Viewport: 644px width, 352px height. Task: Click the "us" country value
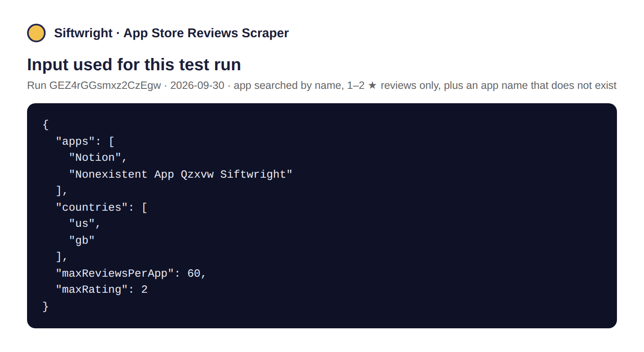[x=82, y=223]
